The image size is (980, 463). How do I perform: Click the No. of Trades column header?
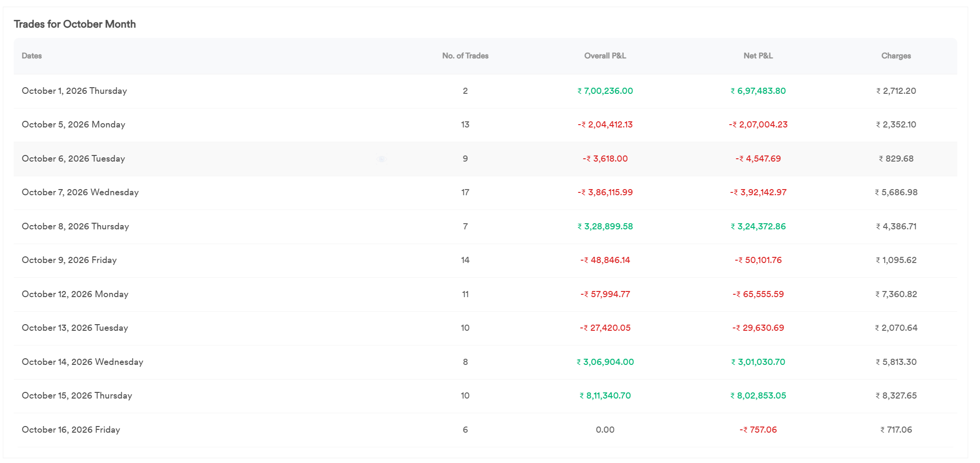tap(465, 56)
